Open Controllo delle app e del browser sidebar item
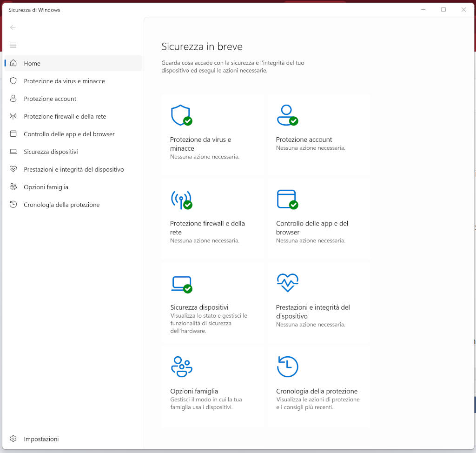Image resolution: width=476 pixels, height=453 pixels. [73, 133]
